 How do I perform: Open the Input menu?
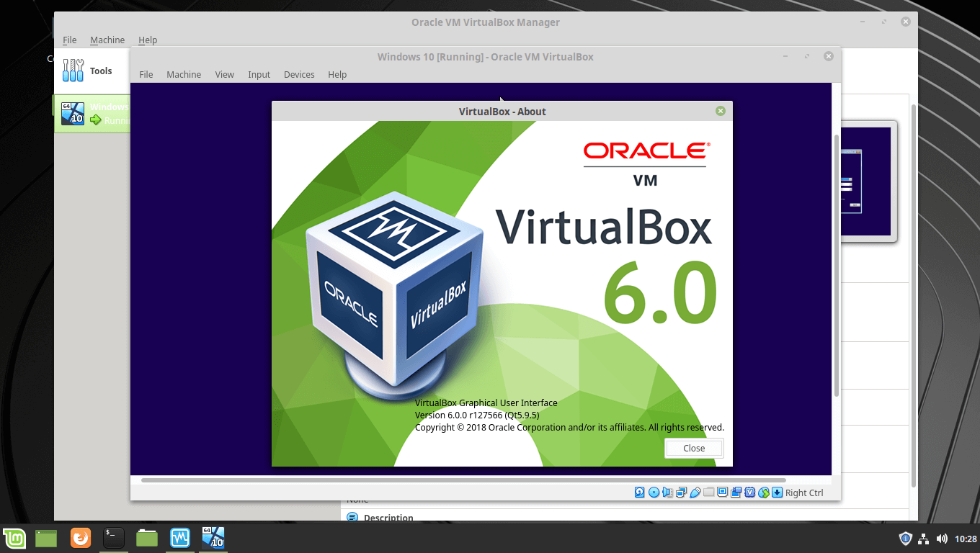[259, 74]
